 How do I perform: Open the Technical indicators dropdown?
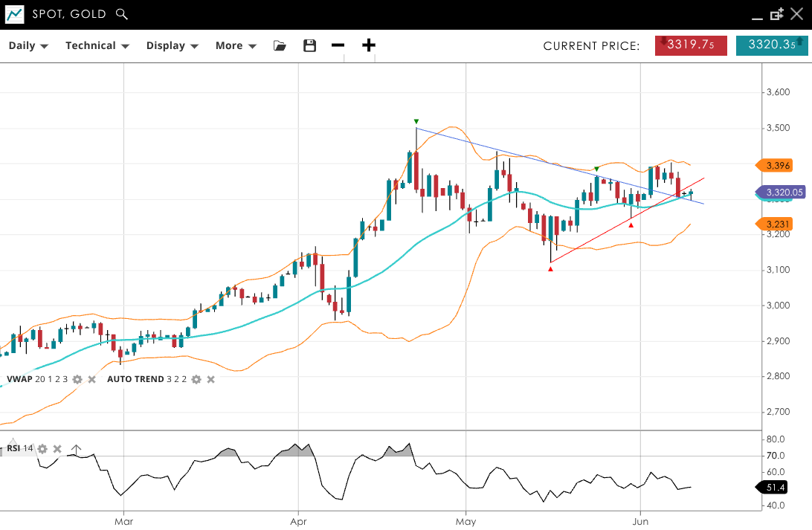97,45
